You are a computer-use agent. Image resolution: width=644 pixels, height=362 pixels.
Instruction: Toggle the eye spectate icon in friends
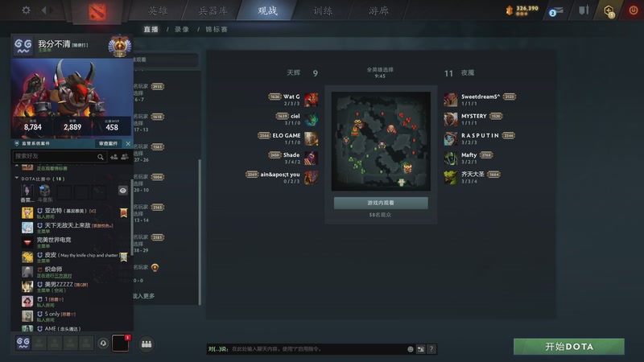click(x=123, y=191)
